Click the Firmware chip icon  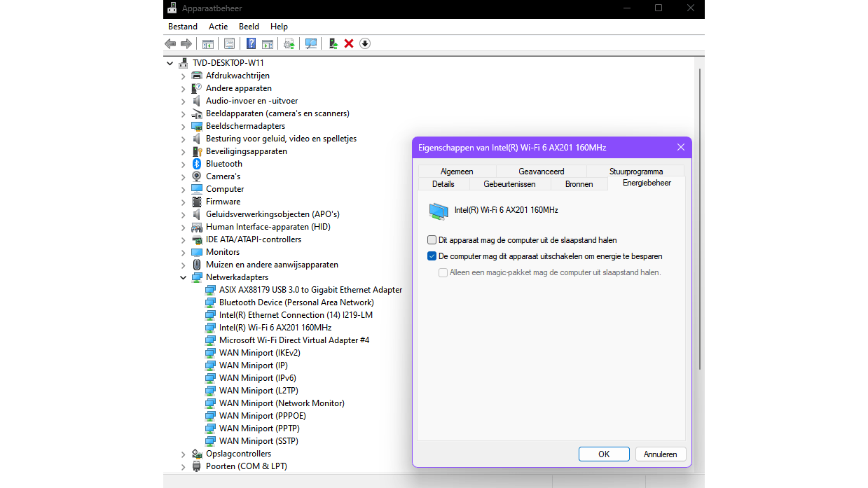pos(197,202)
